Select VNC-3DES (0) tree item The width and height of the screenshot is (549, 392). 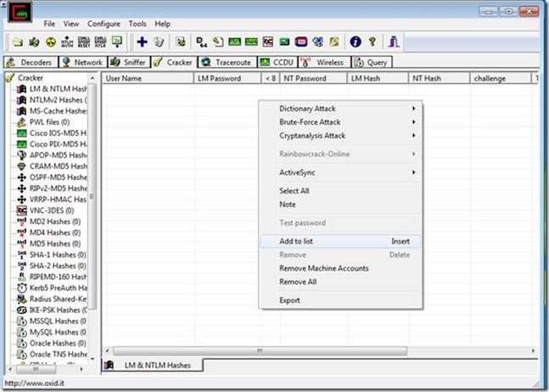46,210
